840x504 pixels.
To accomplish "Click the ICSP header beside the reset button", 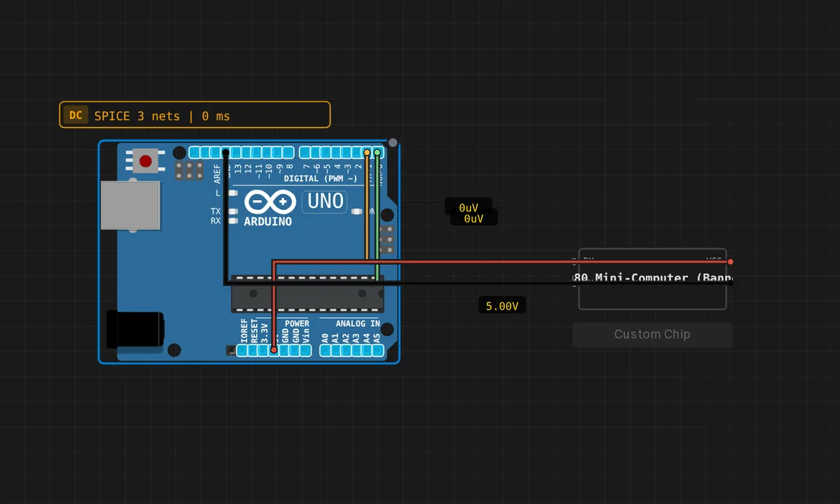I will click(x=189, y=170).
